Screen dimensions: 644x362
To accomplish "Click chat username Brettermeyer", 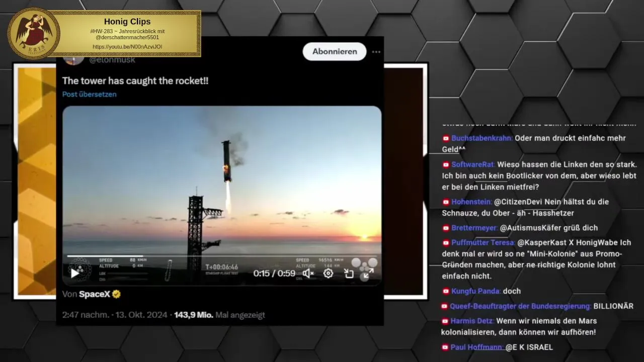I will 474,228.
